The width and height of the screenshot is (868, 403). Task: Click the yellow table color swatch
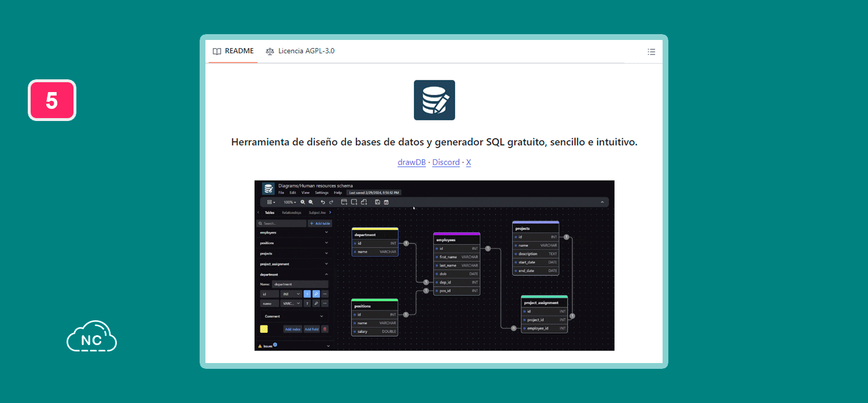click(x=264, y=329)
